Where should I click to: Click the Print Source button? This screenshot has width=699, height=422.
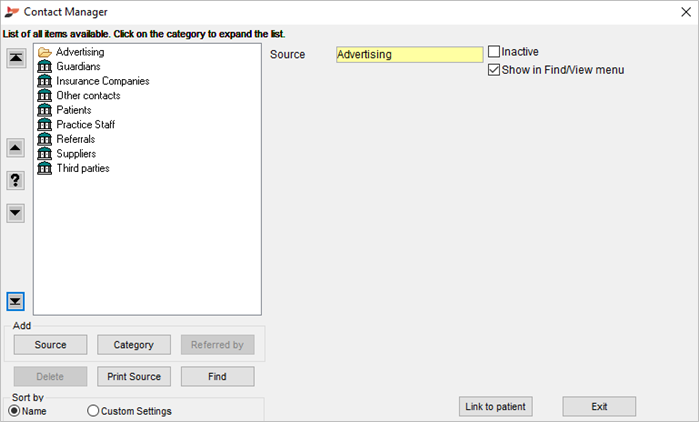point(134,377)
